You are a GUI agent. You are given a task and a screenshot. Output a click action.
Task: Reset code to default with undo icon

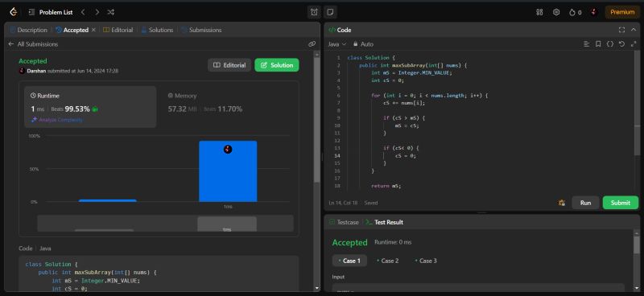pyautogui.click(x=621, y=44)
